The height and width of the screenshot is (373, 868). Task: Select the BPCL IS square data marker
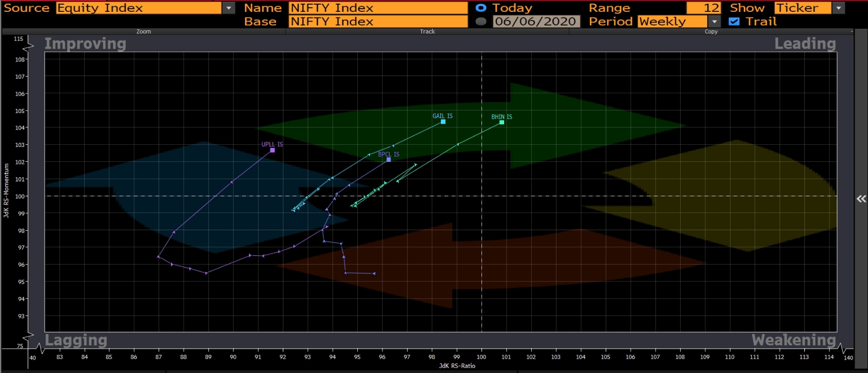coord(389,160)
